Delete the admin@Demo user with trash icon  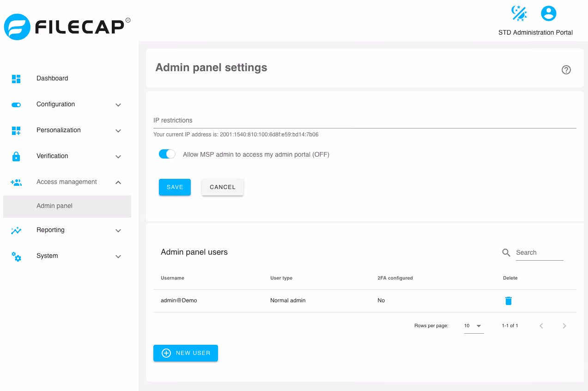pyautogui.click(x=509, y=301)
